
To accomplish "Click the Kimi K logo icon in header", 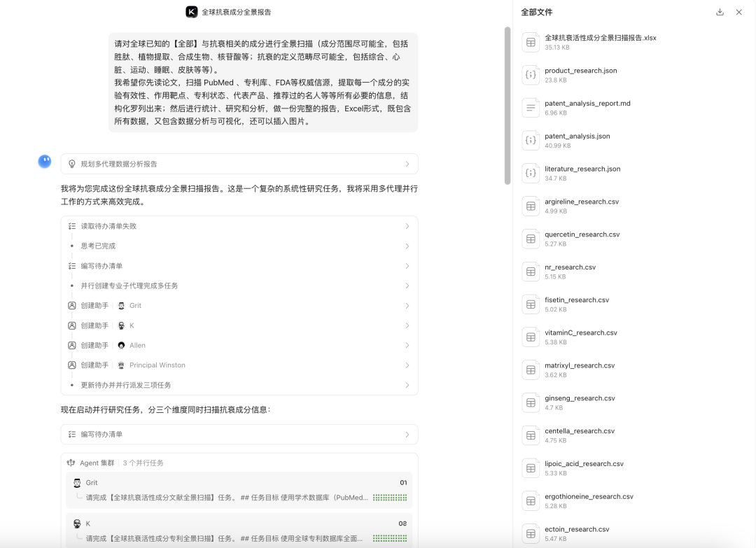I will point(191,12).
